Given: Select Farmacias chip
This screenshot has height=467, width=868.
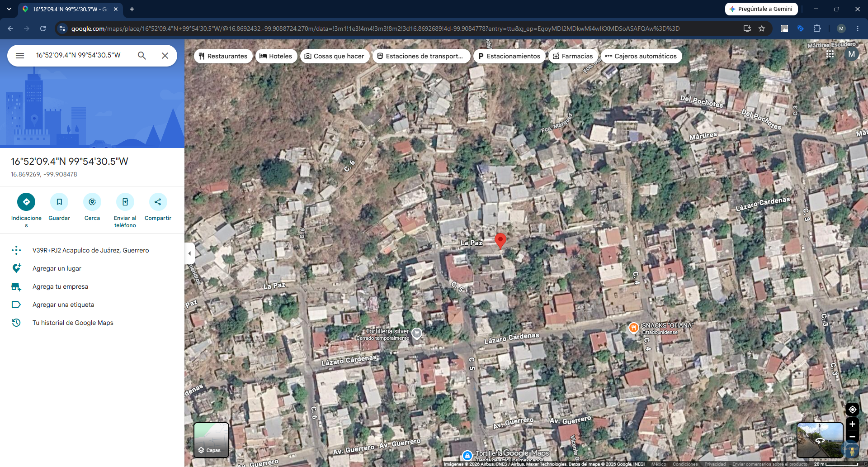Looking at the screenshot, I should pyautogui.click(x=573, y=56).
